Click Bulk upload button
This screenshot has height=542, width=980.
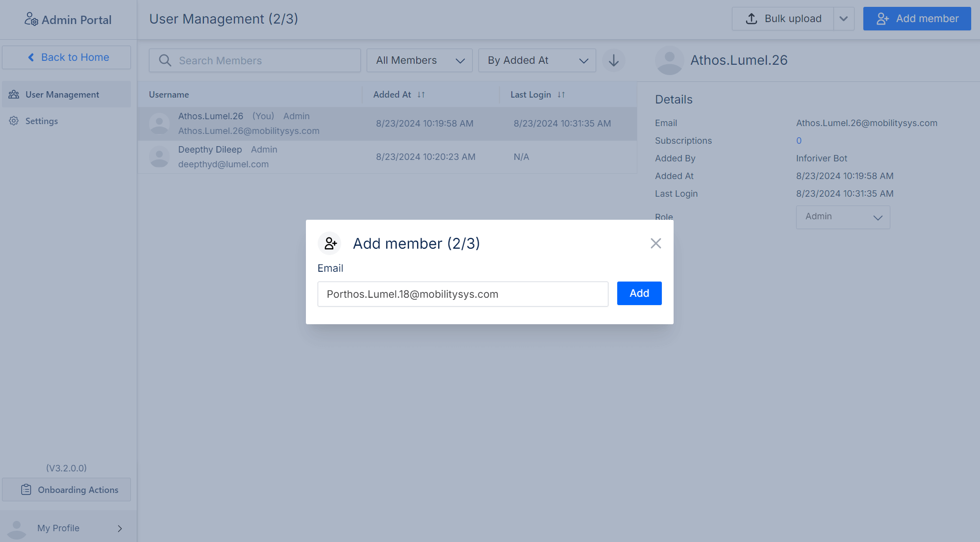click(x=783, y=19)
